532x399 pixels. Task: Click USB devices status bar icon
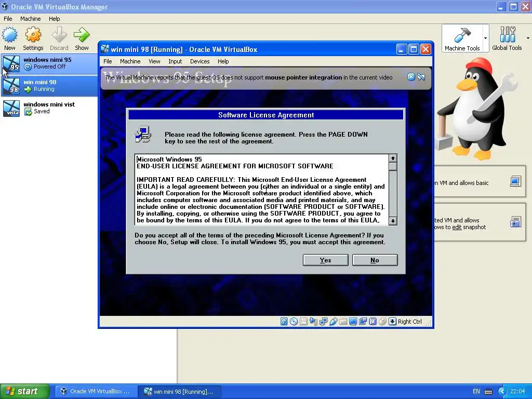pos(333,321)
